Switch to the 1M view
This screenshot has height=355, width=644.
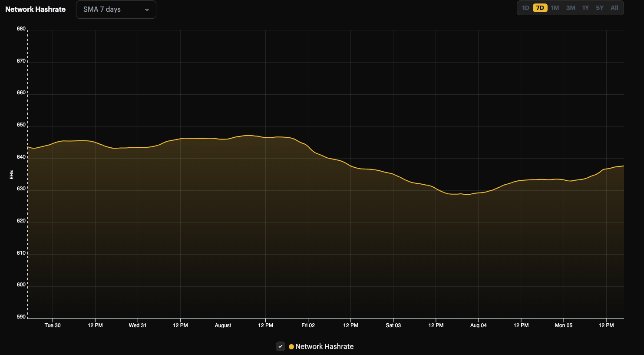tap(555, 7)
